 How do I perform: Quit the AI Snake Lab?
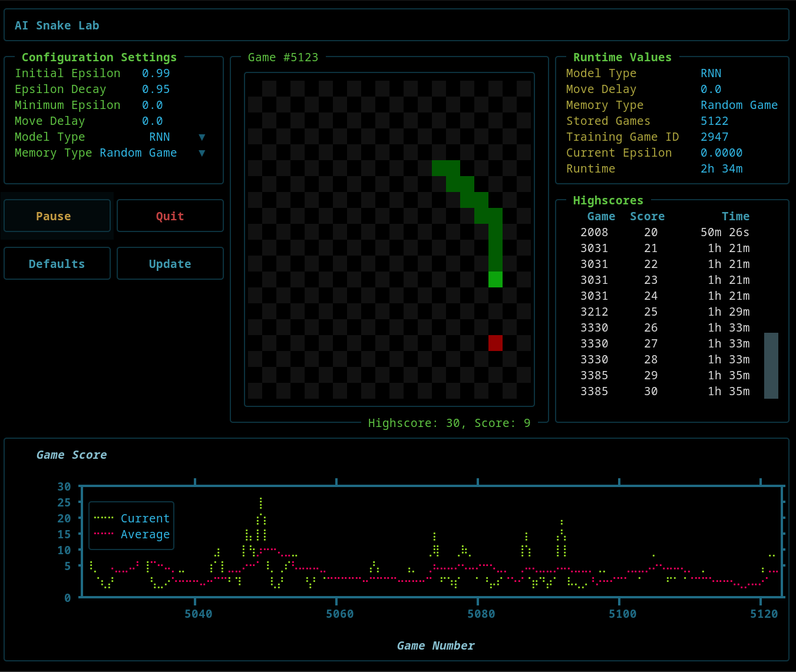pyautogui.click(x=170, y=216)
